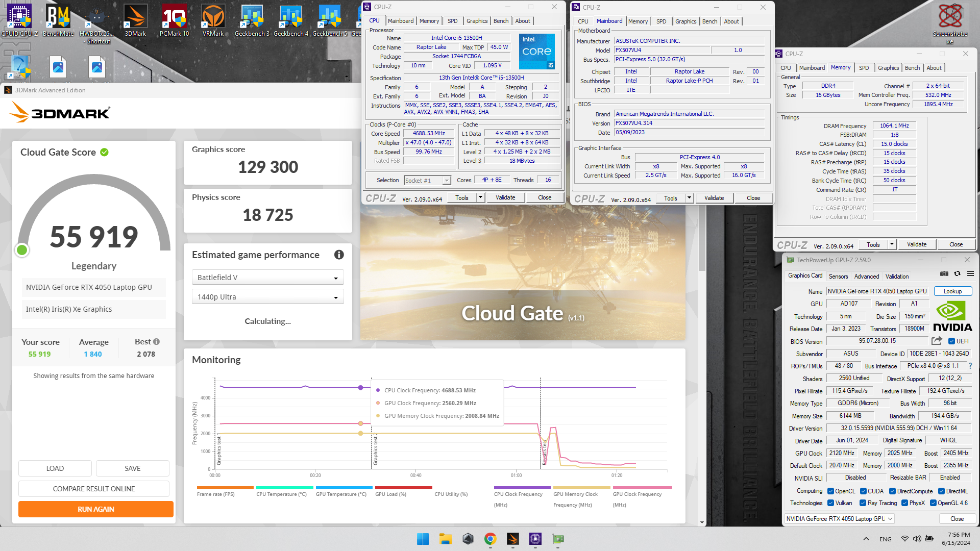Screen dimensions: 980x551
Task: Open PCMark 10 desktop icon
Action: click(x=174, y=20)
